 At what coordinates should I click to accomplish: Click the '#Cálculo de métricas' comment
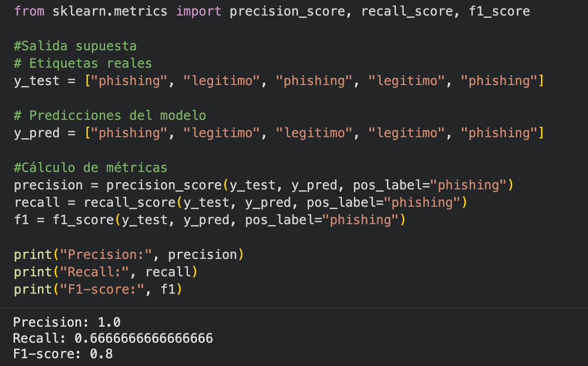point(91,167)
